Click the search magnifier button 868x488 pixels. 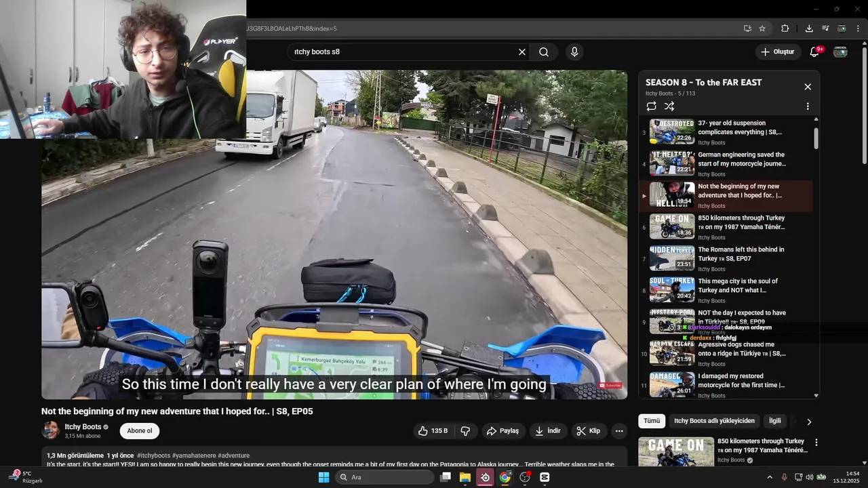click(544, 52)
